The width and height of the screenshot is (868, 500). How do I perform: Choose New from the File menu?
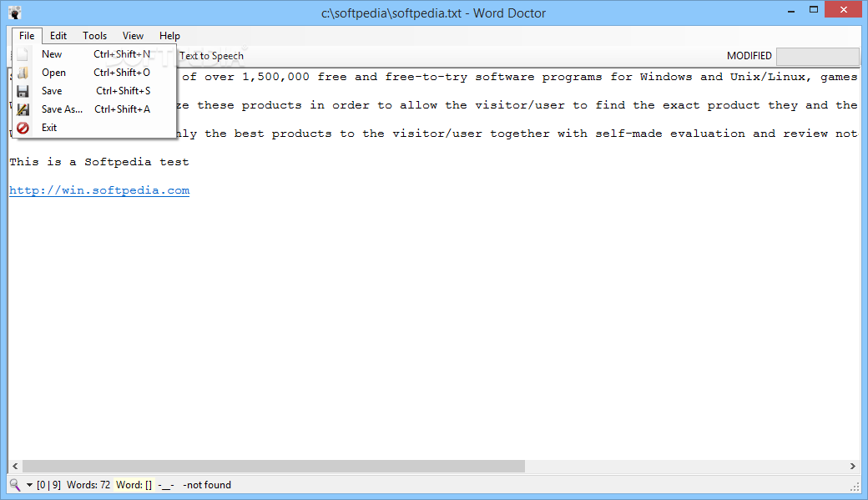click(x=94, y=54)
